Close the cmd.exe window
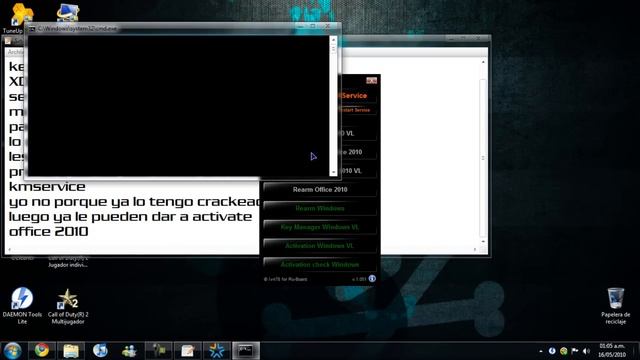 (327, 26)
